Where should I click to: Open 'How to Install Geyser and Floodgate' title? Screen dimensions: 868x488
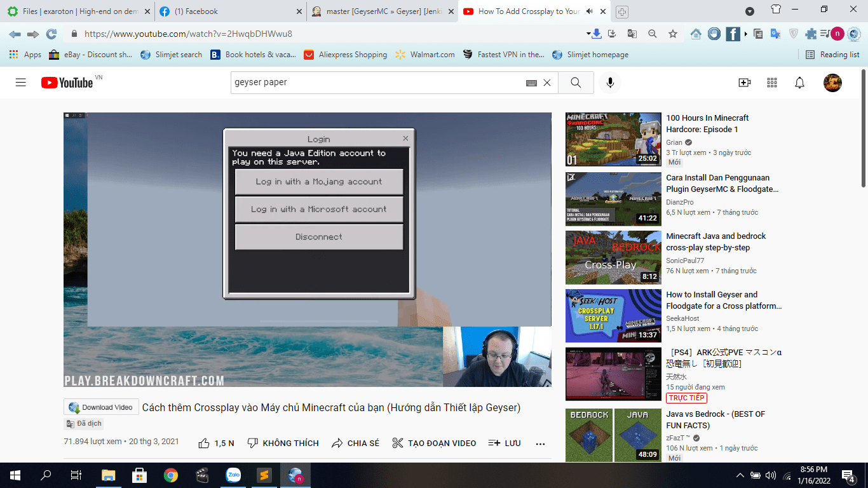(x=724, y=300)
